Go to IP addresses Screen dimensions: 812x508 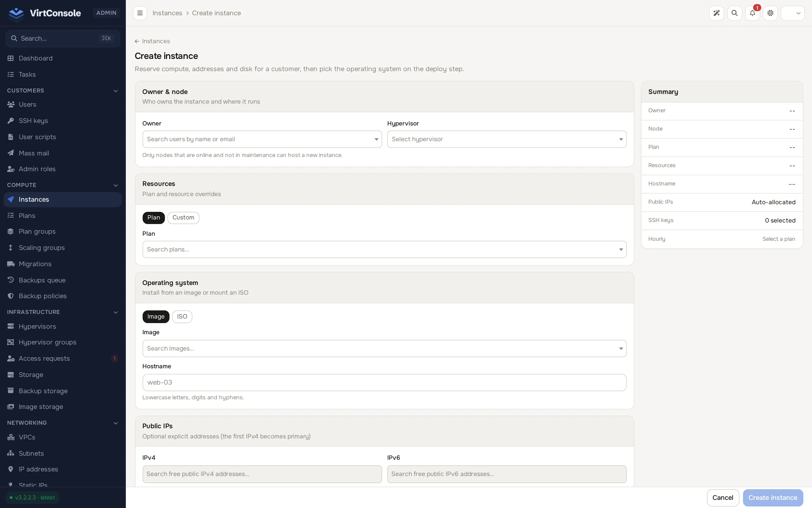click(63, 469)
